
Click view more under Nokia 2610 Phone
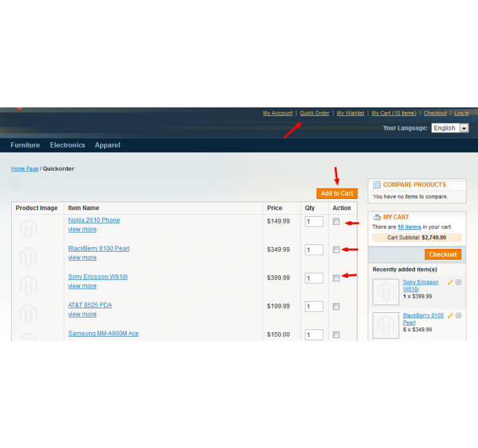pyautogui.click(x=82, y=229)
